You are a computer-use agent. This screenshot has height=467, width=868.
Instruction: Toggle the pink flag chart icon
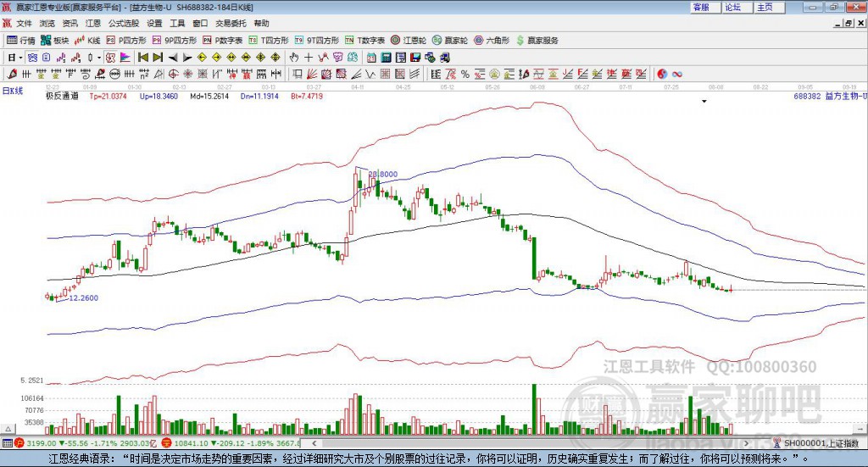pos(125,58)
